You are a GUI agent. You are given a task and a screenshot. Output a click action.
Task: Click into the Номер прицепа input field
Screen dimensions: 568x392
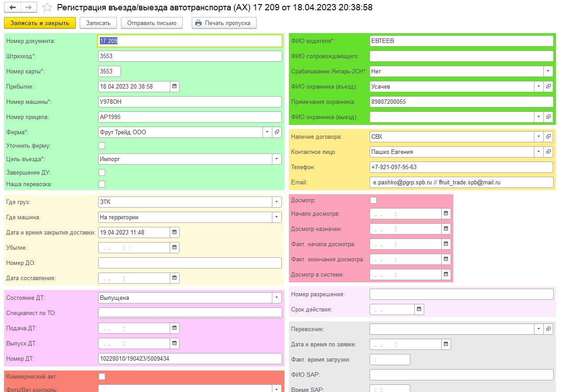tap(189, 117)
